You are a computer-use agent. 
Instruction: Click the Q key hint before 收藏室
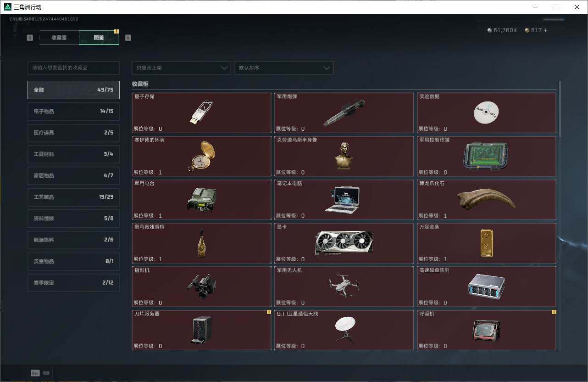[30, 38]
